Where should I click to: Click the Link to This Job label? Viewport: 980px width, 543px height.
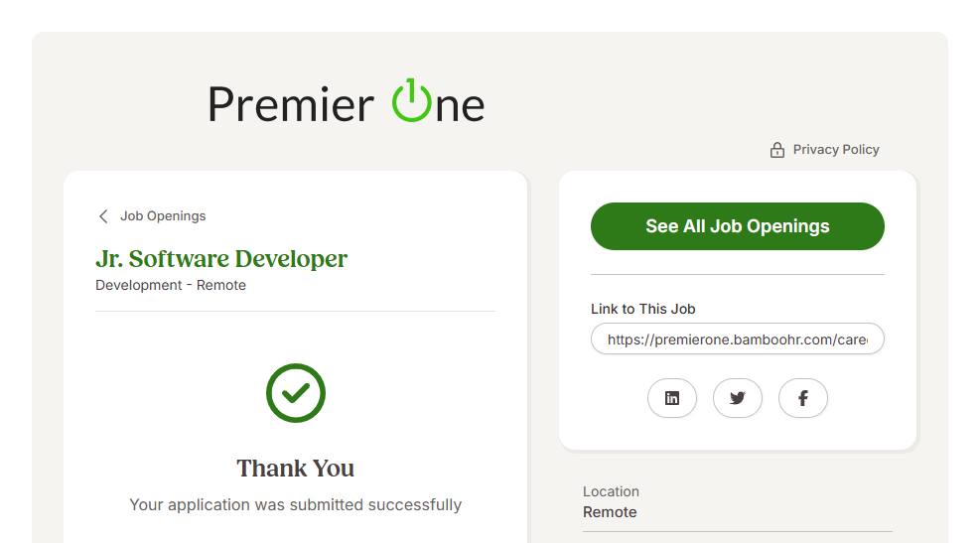643,309
